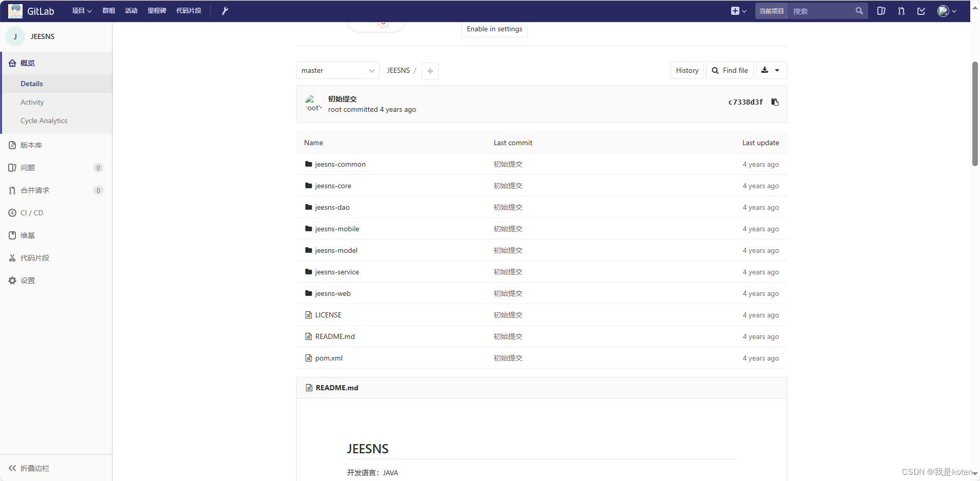Viewport: 980px width, 481px height.
Task: Click the JEESNS project avatar in sidebar
Action: pyautogui.click(x=15, y=36)
